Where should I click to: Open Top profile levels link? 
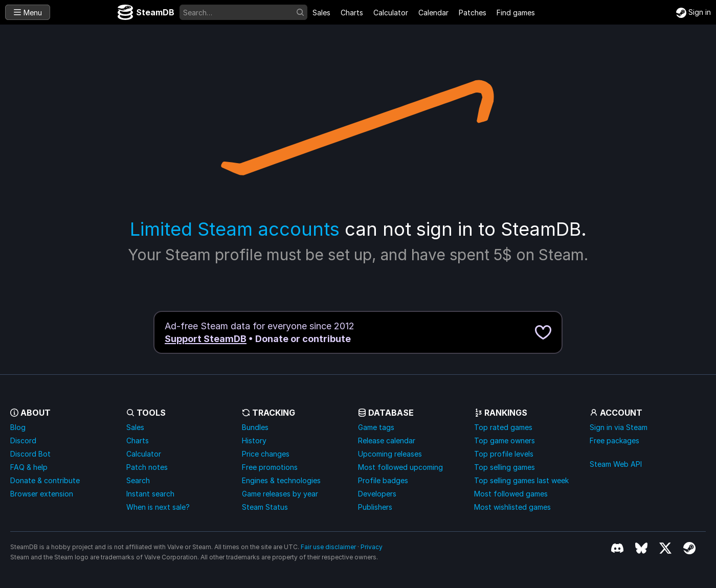[504, 454]
